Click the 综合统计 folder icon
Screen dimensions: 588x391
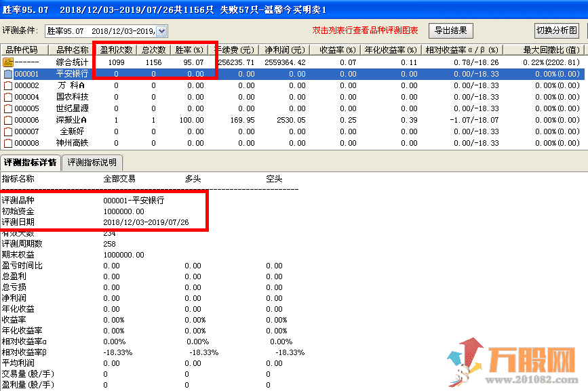click(8, 62)
